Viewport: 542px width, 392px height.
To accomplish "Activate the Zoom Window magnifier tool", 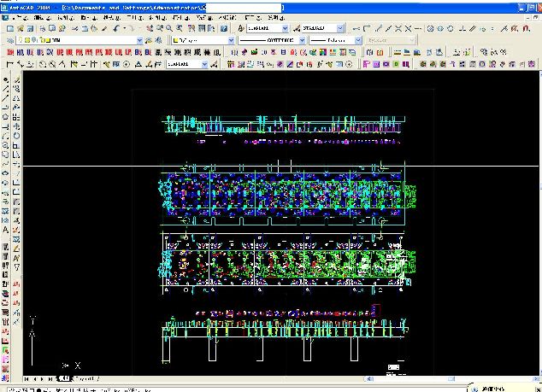I will (x=169, y=29).
